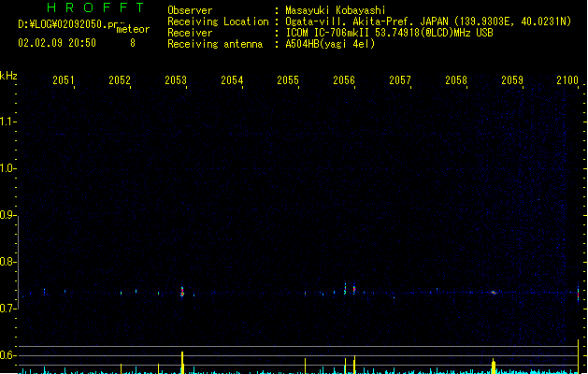588x374 pixels.
Task: Click the 0.7 kHz frequency label
Action: [x=7, y=309]
